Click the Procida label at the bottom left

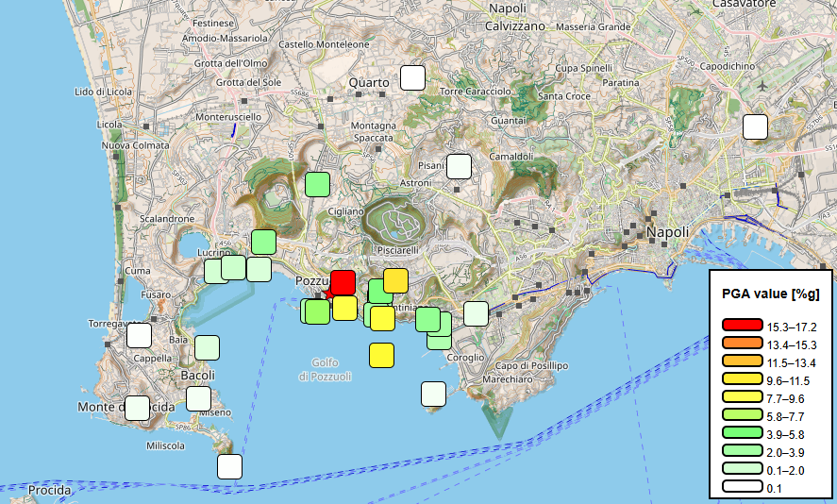pyautogui.click(x=50, y=490)
